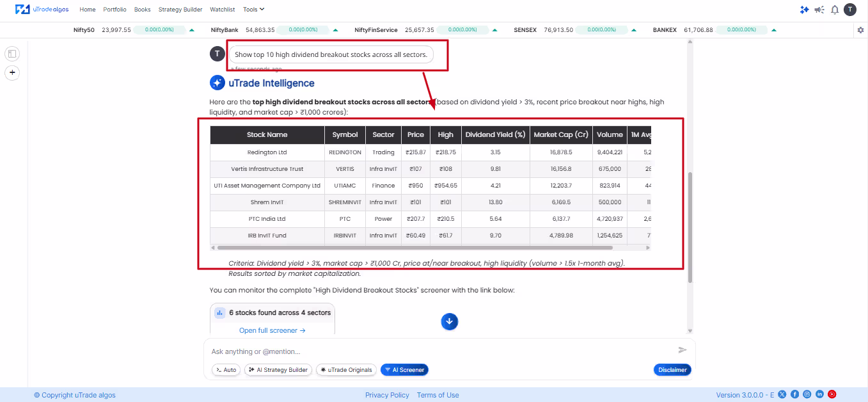Screen dimensions: 868x402
Task: Open the uTrade algos logo home
Action: [43, 10]
